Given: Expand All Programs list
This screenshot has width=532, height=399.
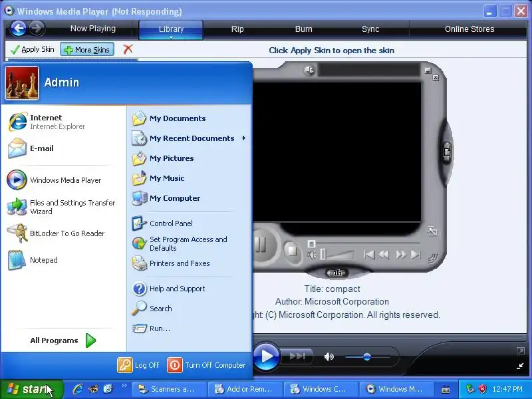Looking at the screenshot, I should click(63, 340).
